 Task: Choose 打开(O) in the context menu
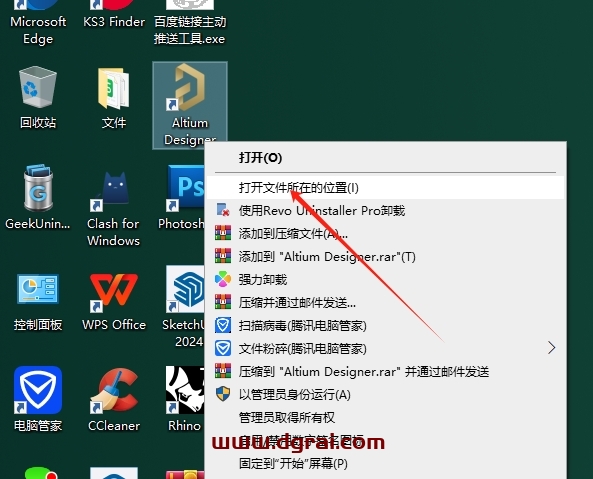385,158
